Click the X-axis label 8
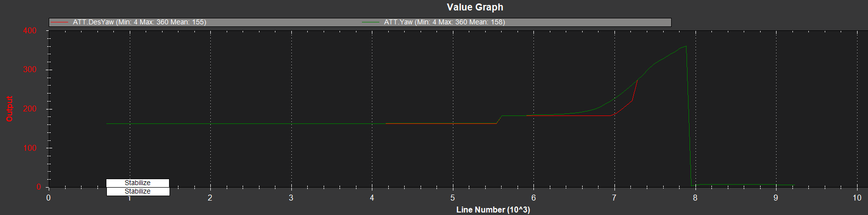 695,198
